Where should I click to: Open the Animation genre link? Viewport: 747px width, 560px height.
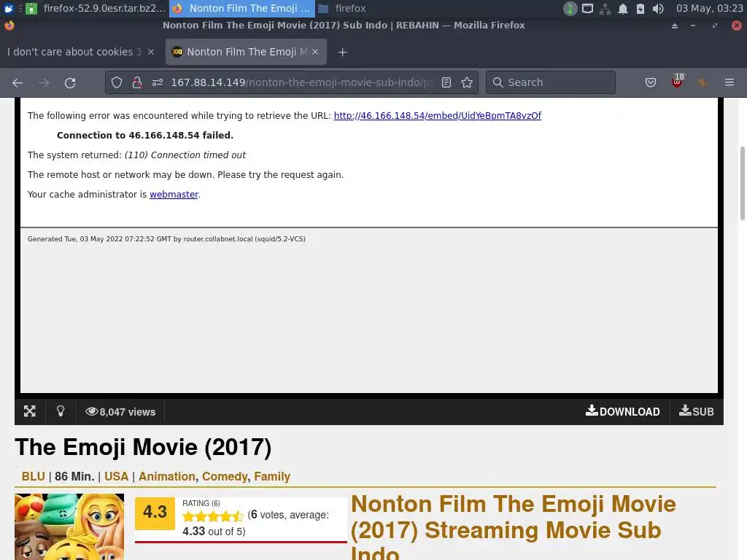click(x=167, y=477)
